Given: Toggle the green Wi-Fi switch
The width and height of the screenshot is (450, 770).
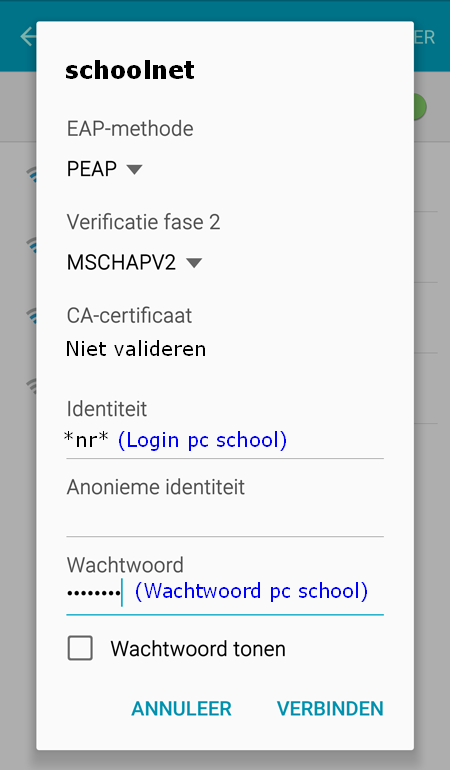Looking at the screenshot, I should 420,107.
